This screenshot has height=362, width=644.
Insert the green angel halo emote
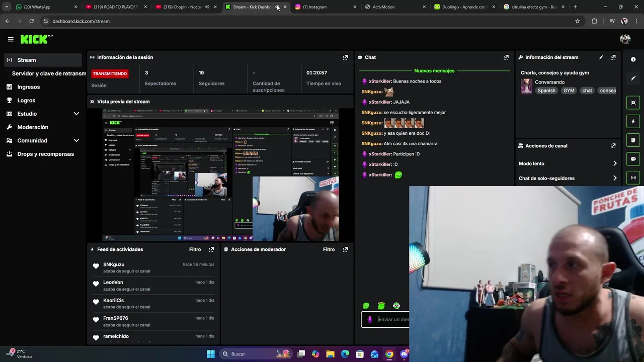click(x=381, y=306)
